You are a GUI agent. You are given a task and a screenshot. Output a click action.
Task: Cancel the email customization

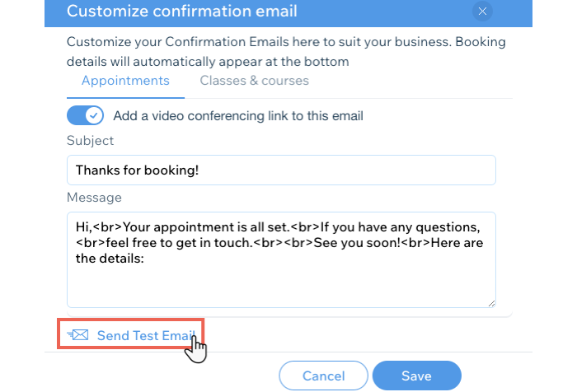coord(323,376)
